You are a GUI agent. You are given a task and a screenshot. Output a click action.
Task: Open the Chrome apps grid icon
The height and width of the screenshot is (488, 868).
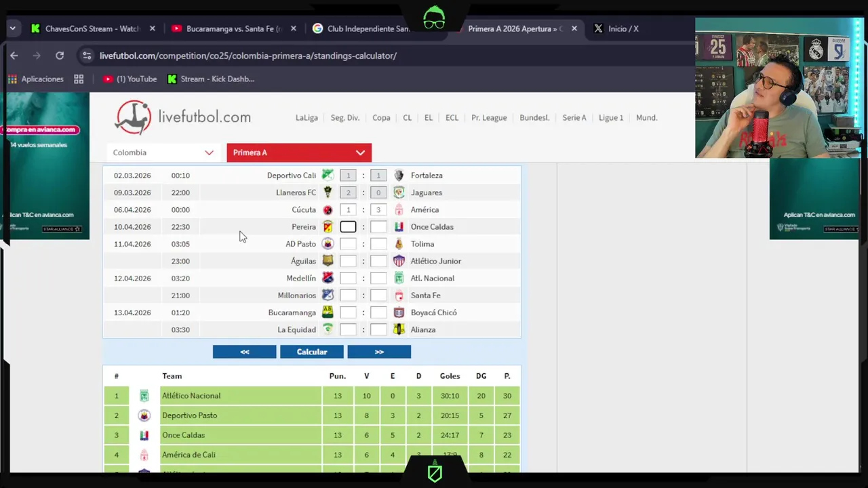pos(79,79)
